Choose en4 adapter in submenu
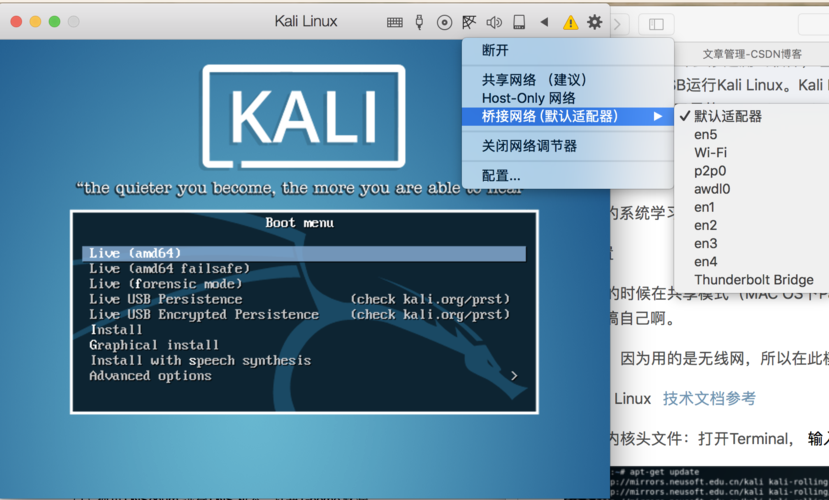Screen dimensions: 829x500 752,262
